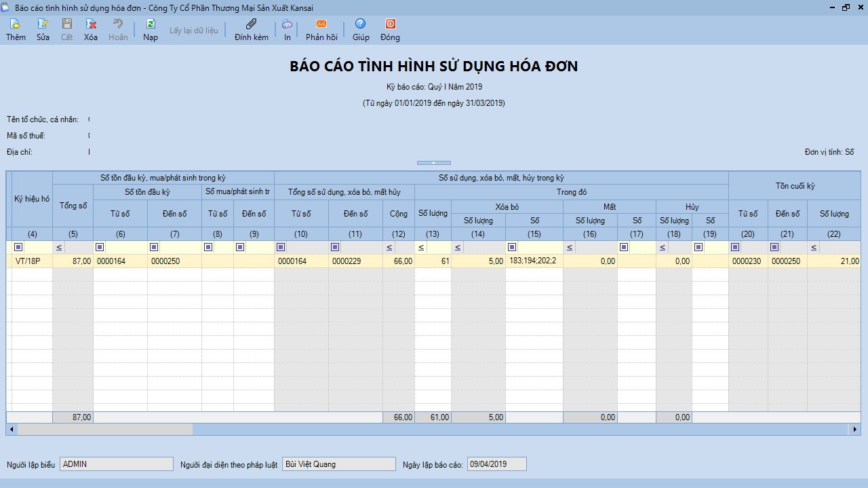Click the horizontal scrollbar right arrow
868x488 pixels.
(856, 430)
